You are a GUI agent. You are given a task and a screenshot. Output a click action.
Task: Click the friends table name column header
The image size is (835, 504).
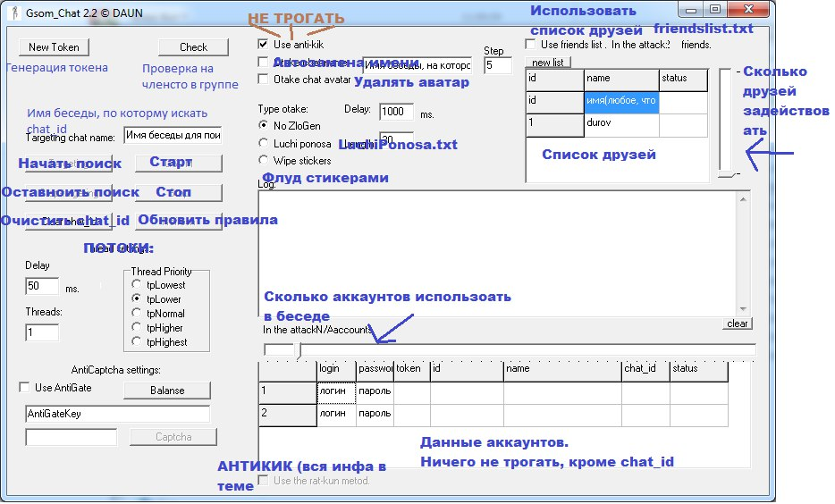[x=621, y=80]
